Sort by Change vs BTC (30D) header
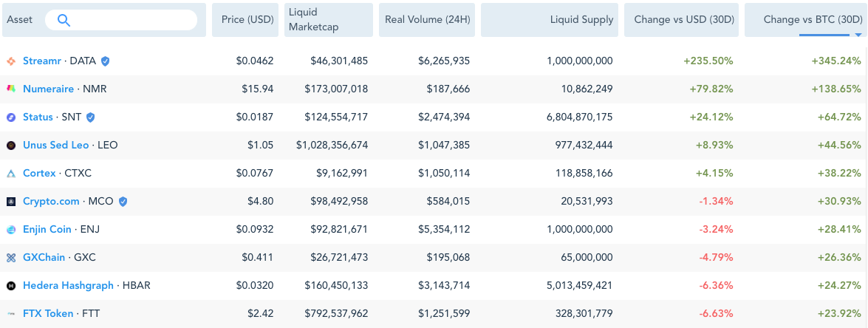Image resolution: width=868 pixels, height=328 pixels. point(806,20)
